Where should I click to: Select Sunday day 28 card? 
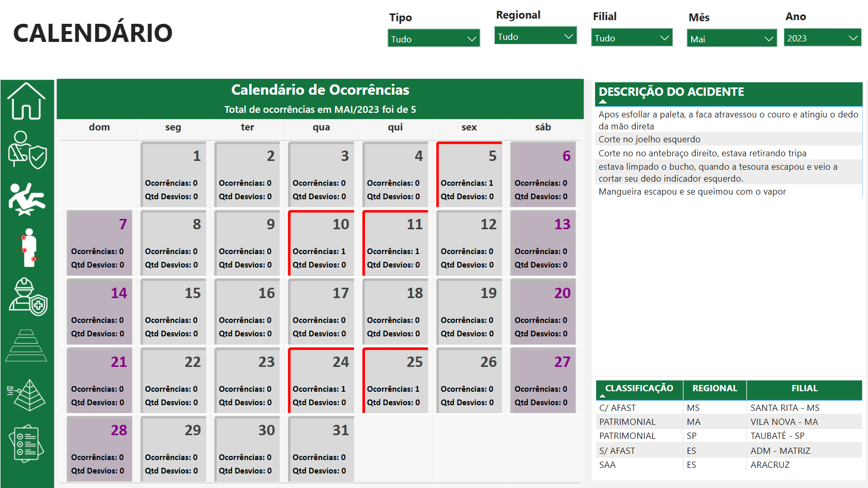(x=99, y=449)
